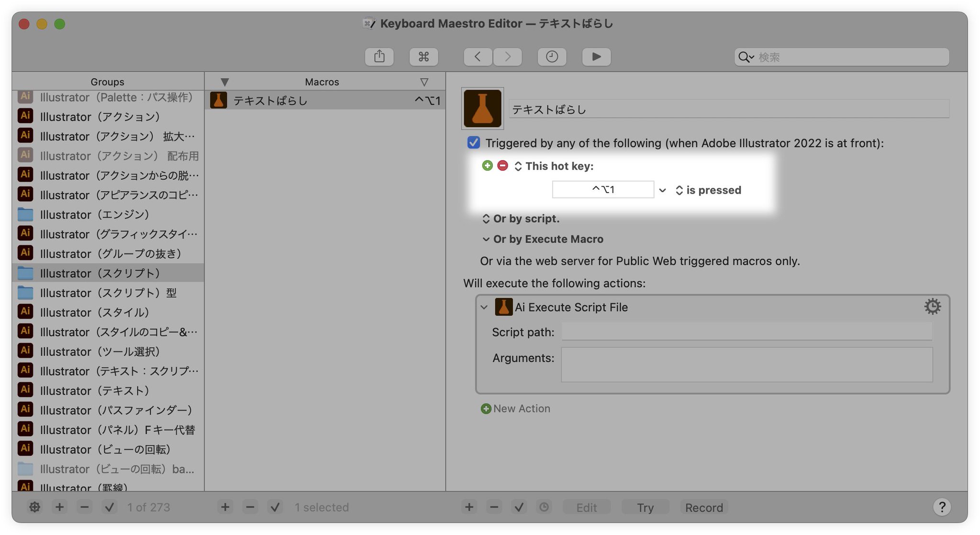Click the Record button

[703, 507]
